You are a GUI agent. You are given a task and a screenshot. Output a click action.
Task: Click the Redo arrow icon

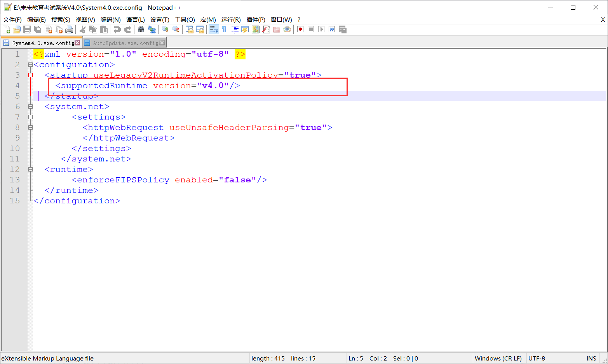127,29
